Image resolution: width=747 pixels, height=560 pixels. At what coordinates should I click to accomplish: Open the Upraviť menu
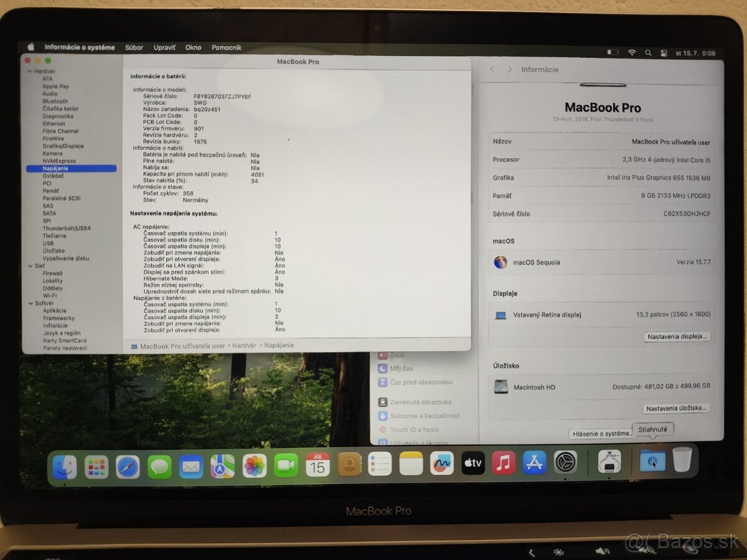click(x=164, y=47)
